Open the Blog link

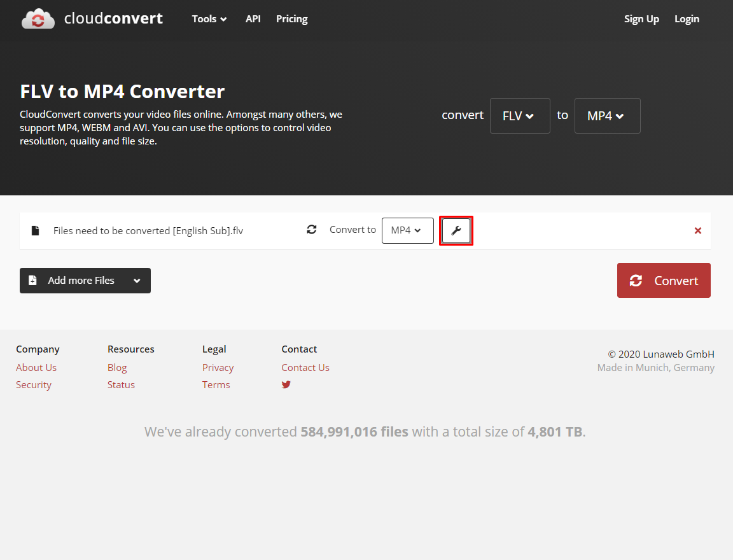pyautogui.click(x=117, y=367)
